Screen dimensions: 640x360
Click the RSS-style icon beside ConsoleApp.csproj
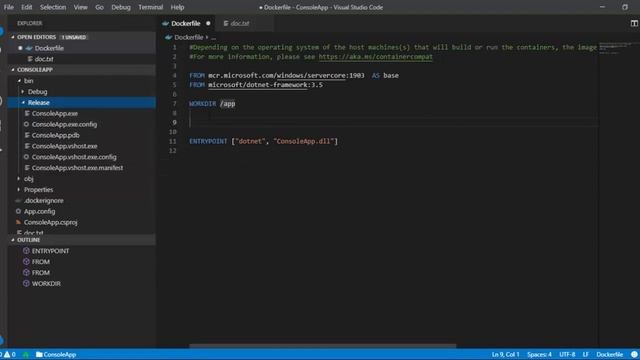pos(18,222)
